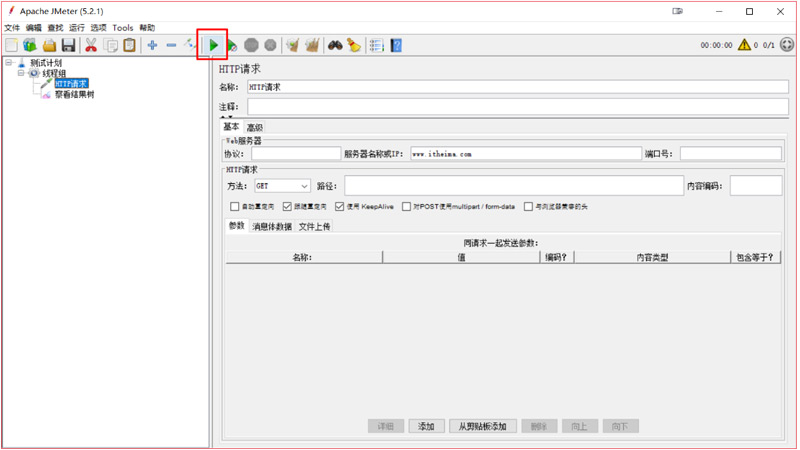Clear all results with double broom icon
This screenshot has width=800, height=450.
click(312, 45)
